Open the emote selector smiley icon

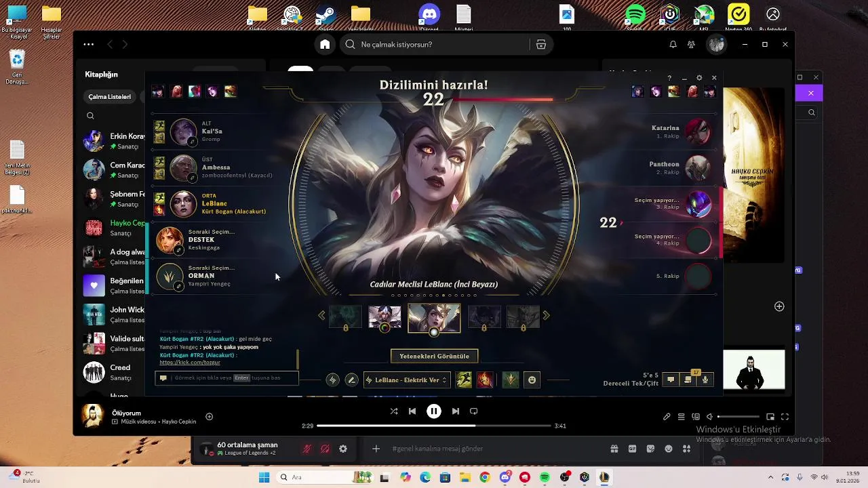[532, 380]
